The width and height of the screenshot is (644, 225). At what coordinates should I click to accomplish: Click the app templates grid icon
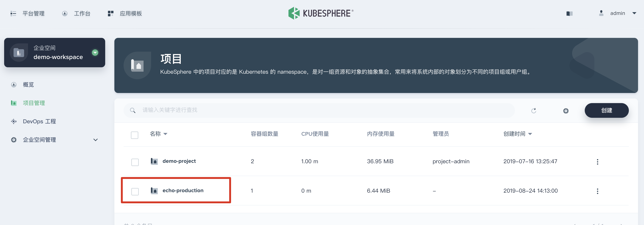[110, 14]
